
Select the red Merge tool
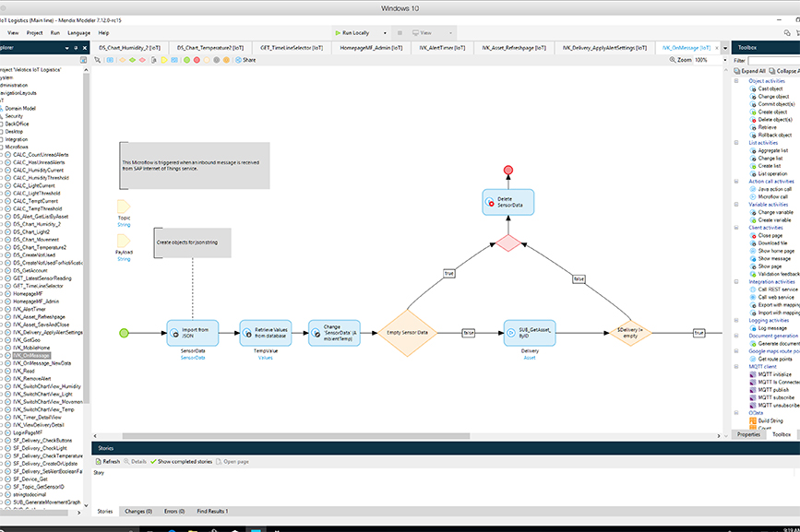(142, 60)
